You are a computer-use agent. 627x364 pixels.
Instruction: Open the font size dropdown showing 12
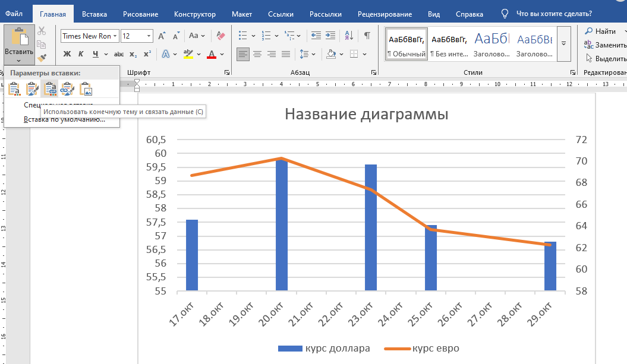[x=148, y=36]
